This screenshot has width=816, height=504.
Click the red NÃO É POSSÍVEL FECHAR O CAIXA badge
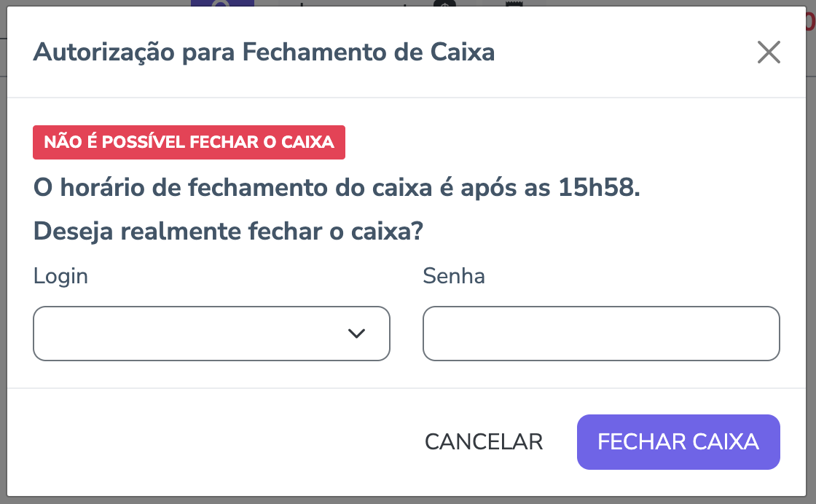[189, 142]
